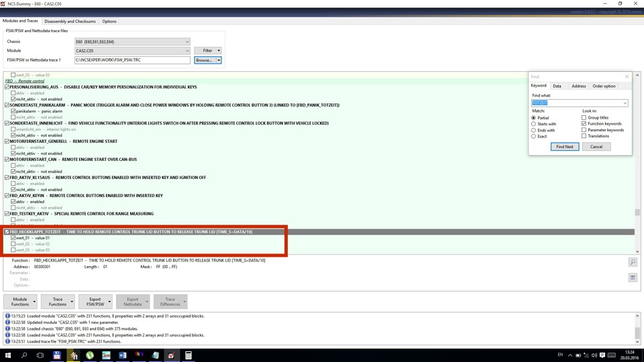Check innenlicht_ein interior lights on option
The image size is (644, 362).
pos(13,129)
